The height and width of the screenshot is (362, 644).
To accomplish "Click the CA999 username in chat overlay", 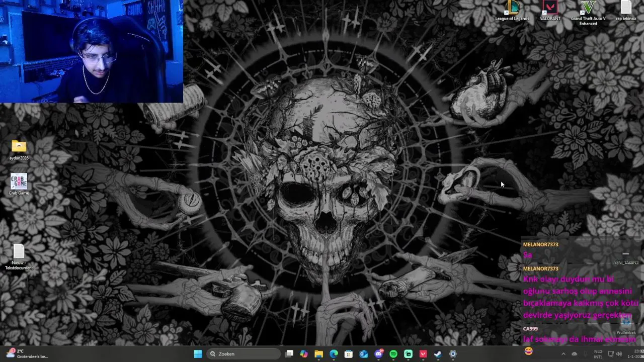I will tap(530, 329).
